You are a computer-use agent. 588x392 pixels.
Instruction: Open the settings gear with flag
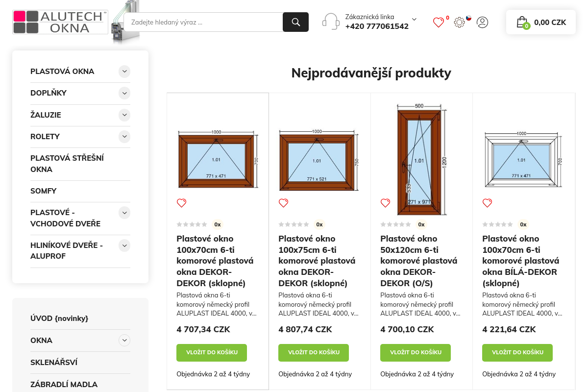[460, 22]
